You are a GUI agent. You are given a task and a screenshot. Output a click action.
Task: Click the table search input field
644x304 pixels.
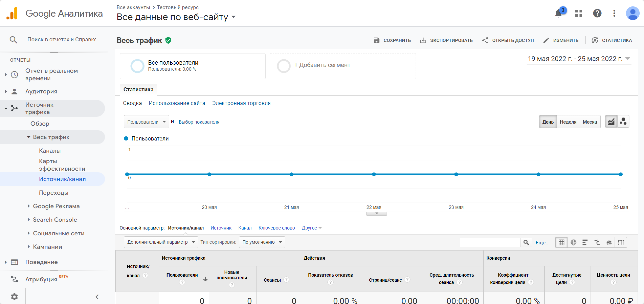(490, 242)
